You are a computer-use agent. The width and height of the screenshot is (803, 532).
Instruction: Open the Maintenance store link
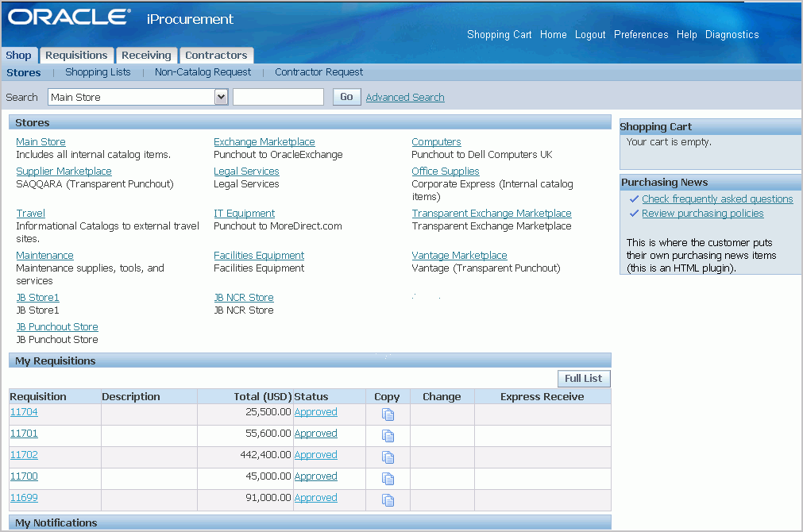point(44,255)
